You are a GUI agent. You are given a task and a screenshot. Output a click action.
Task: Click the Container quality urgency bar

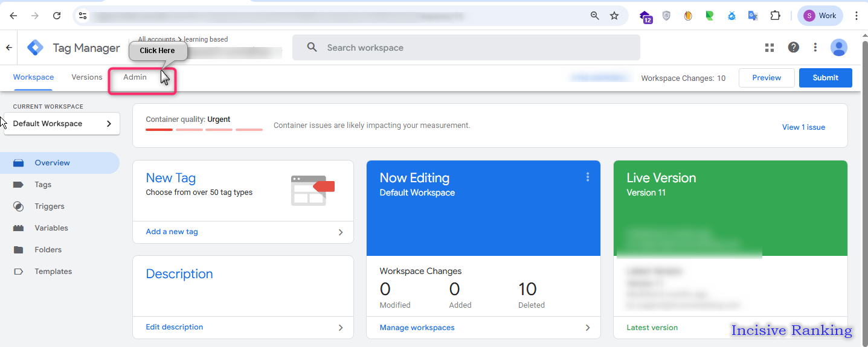tap(204, 129)
